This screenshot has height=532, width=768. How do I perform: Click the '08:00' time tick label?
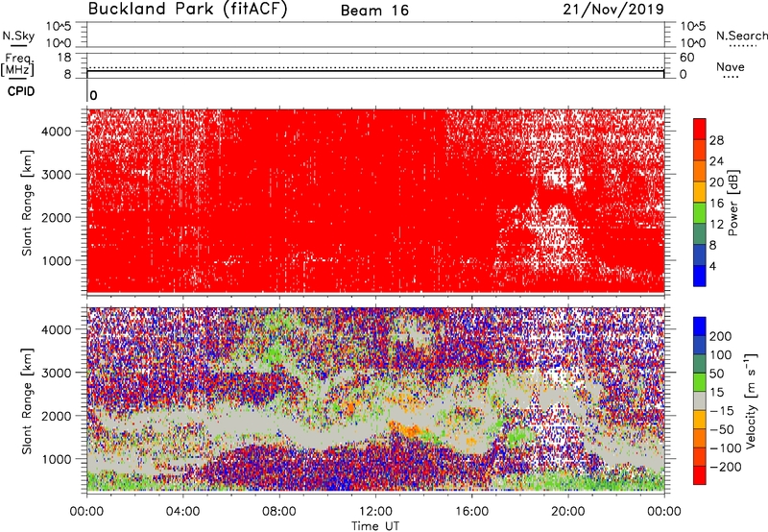(x=279, y=512)
